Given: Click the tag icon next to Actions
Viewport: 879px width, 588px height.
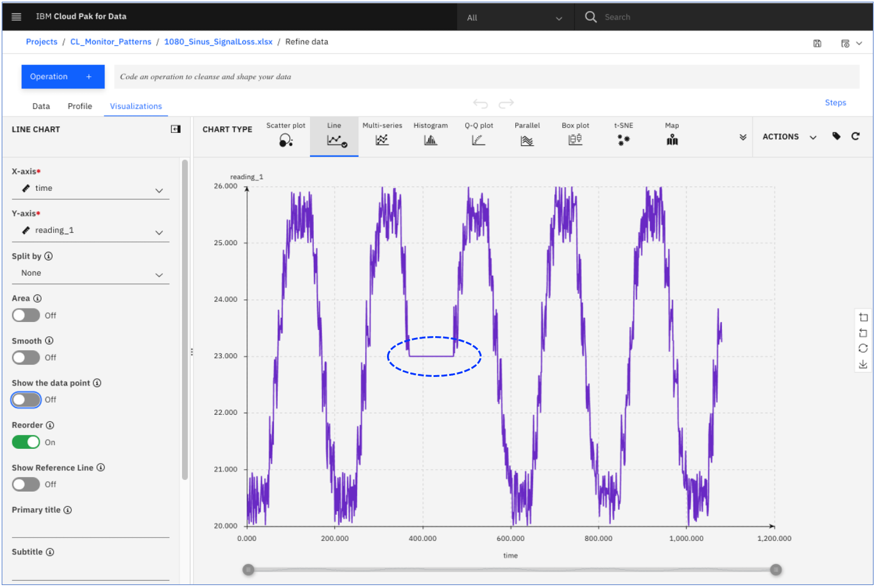Looking at the screenshot, I should pos(836,137).
